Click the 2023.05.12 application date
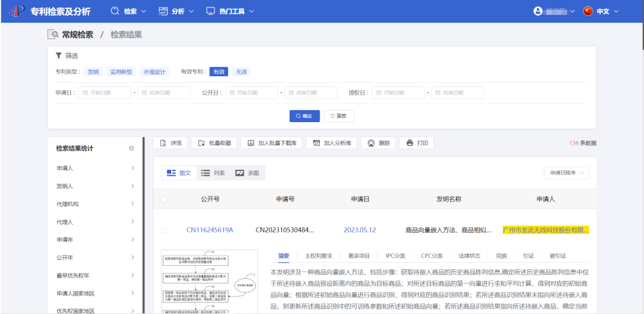Image resolution: width=644 pixels, height=314 pixels. tap(360, 230)
